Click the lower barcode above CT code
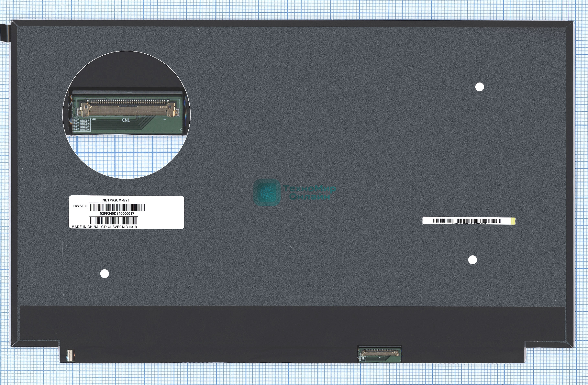 (x=113, y=220)
